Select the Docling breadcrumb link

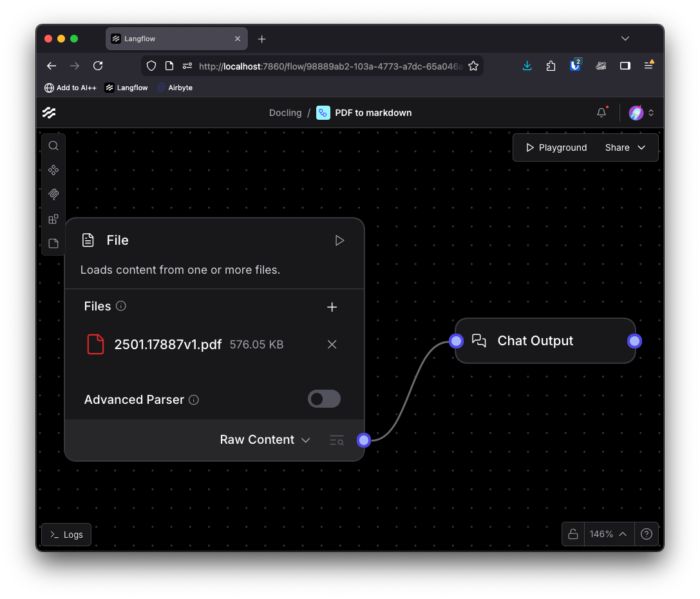pyautogui.click(x=285, y=112)
